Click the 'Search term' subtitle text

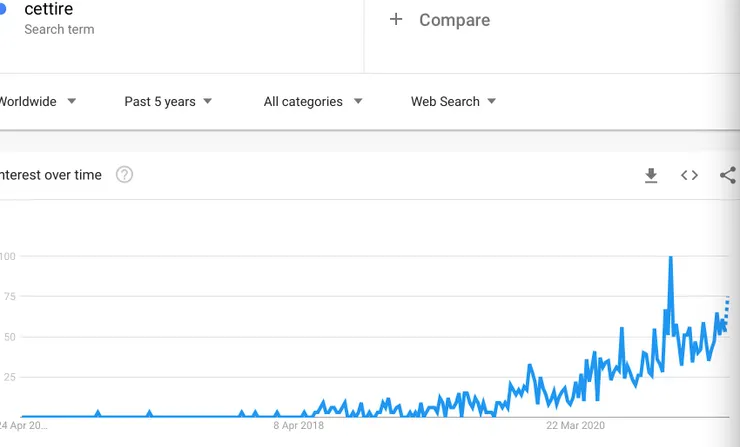[59, 30]
